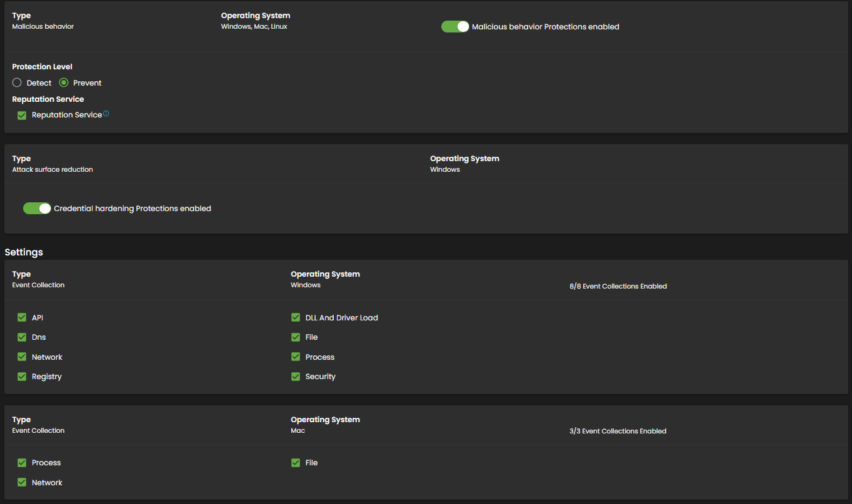Toggle the Registry event checkbox

(22, 377)
